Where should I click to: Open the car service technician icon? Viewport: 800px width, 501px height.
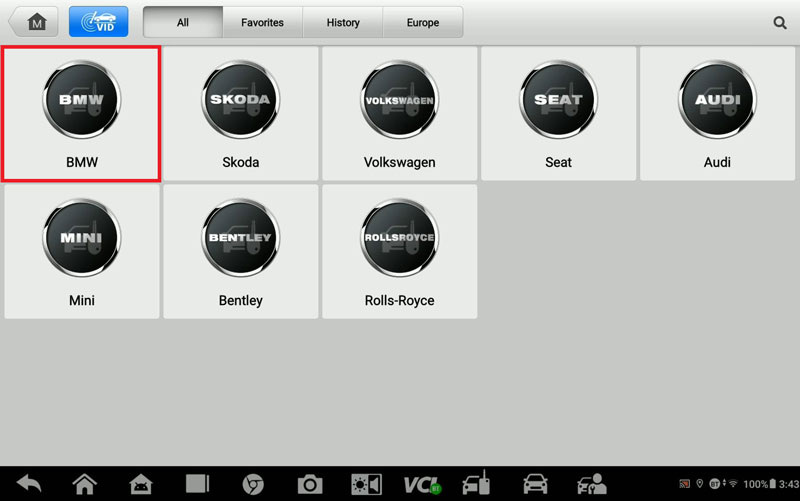pyautogui.click(x=592, y=484)
